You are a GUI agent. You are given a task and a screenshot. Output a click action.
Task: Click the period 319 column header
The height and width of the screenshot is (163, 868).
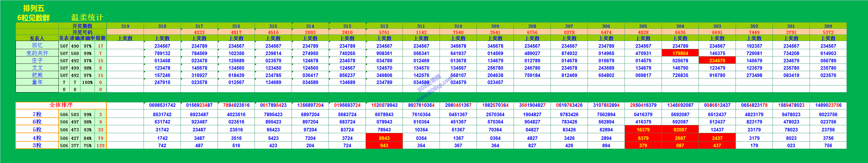click(x=125, y=26)
